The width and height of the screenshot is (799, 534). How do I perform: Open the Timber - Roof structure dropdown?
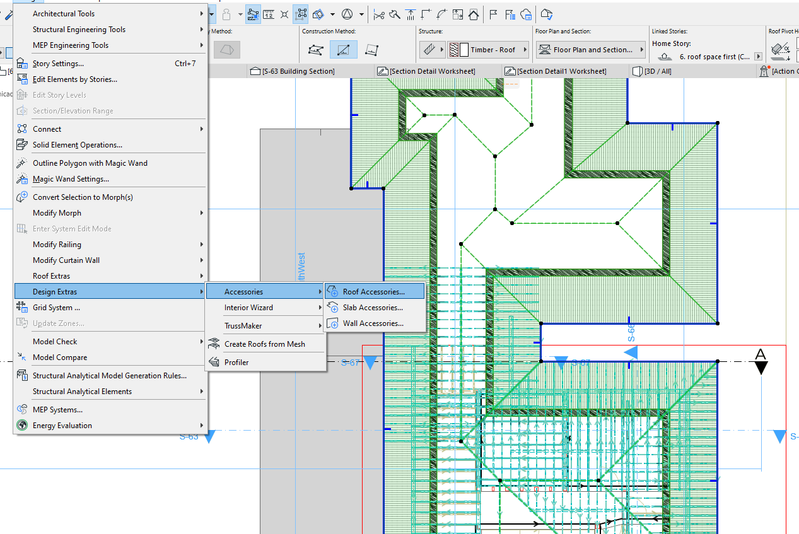[486, 49]
